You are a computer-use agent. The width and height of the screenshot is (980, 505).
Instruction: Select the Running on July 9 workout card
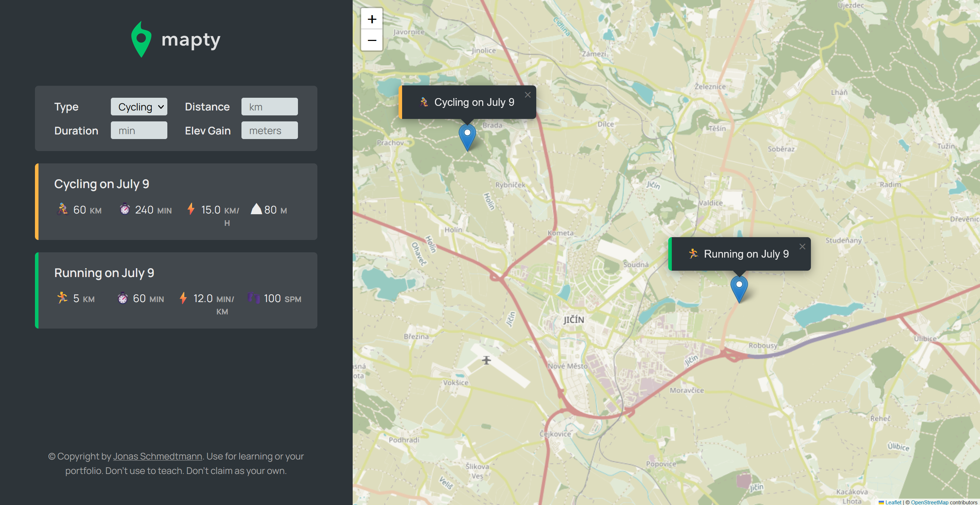tap(176, 290)
